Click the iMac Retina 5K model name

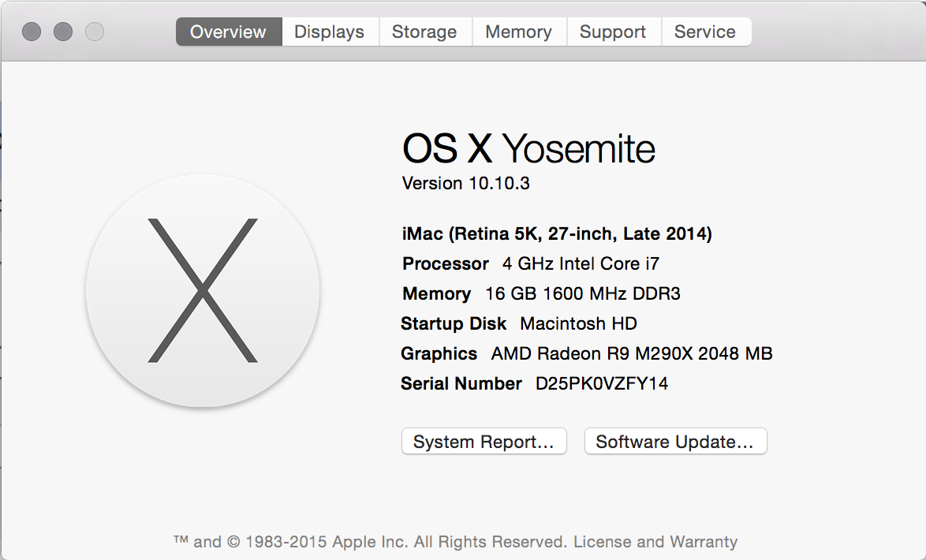tap(557, 233)
